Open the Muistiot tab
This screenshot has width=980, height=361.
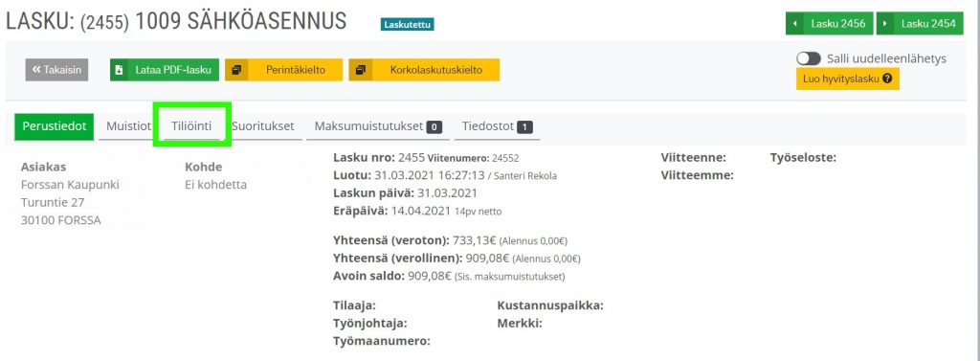coord(129,125)
